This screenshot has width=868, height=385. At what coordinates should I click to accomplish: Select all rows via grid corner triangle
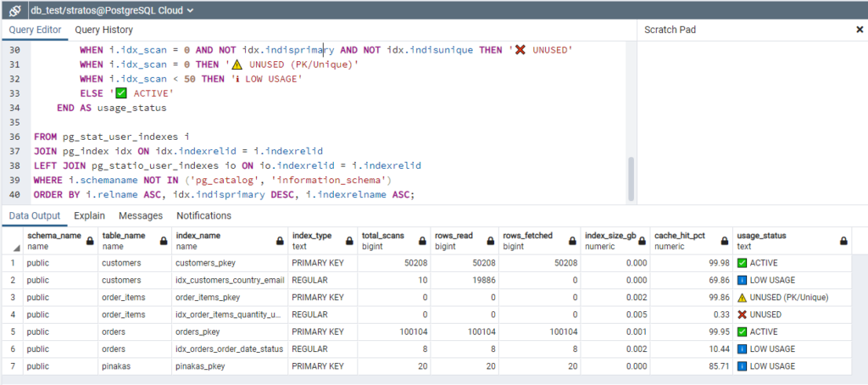pos(17,248)
